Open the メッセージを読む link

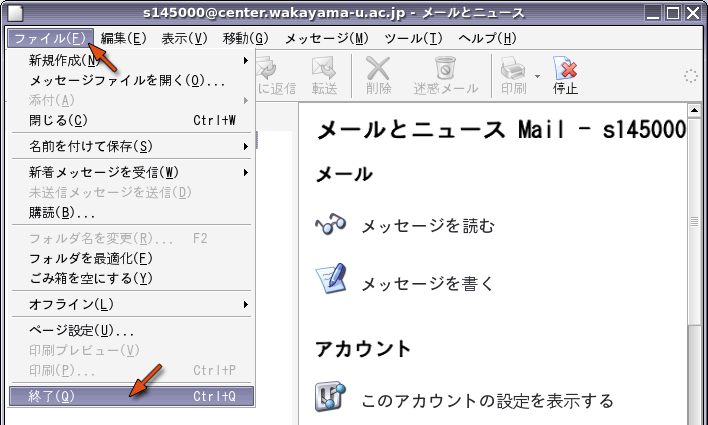coord(428,225)
